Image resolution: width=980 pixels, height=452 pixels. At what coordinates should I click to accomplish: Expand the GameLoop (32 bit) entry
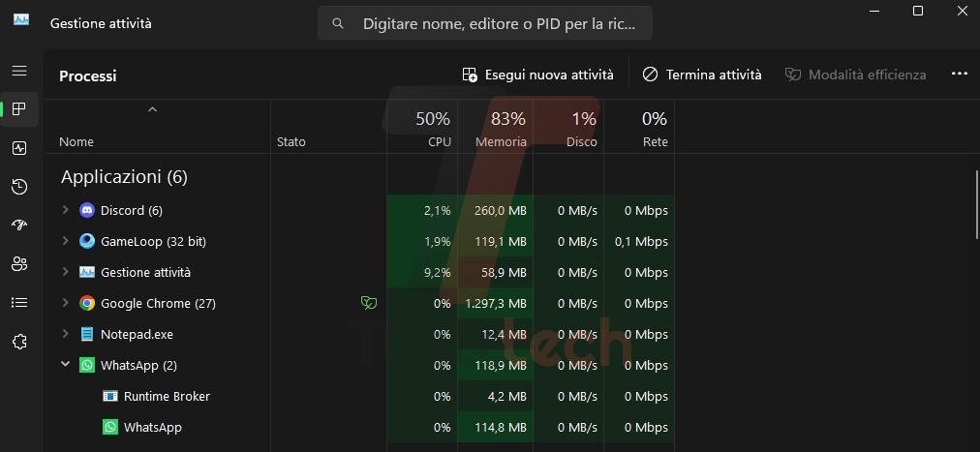pos(65,241)
